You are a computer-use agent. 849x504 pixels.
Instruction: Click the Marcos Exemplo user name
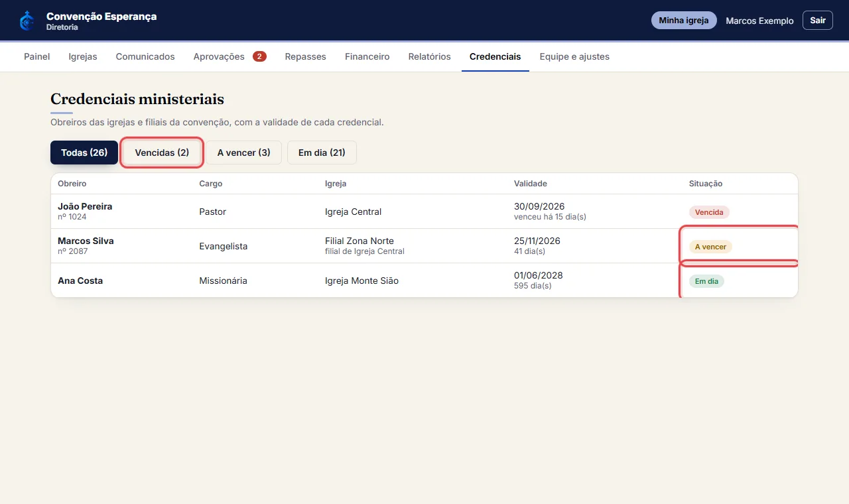[x=759, y=21]
